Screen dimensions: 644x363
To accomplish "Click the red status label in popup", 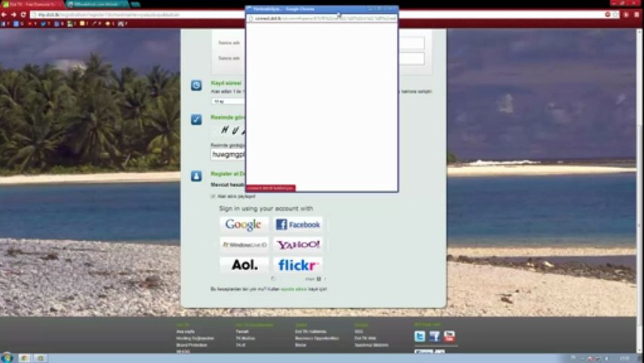I will [x=270, y=188].
